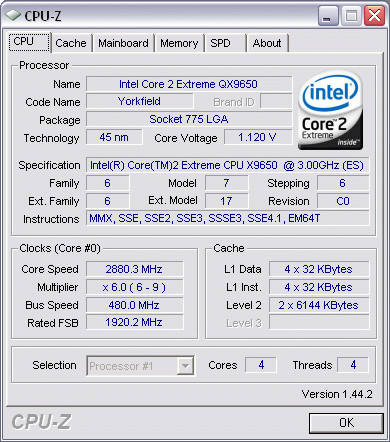This screenshot has width=390, height=442.
Task: Click the Intel Core 2 Extreme logo
Action: pyautogui.click(x=330, y=111)
